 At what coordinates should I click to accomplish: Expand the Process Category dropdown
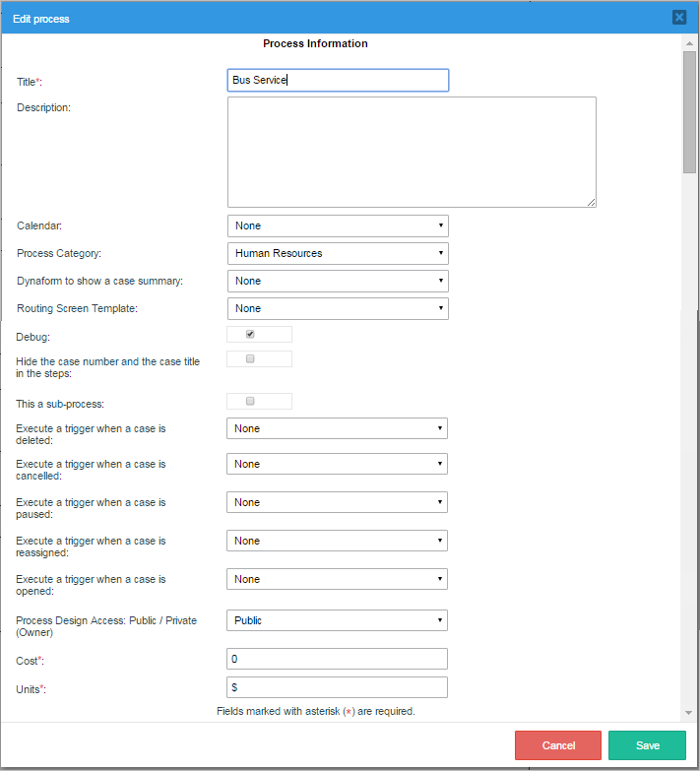(338, 253)
